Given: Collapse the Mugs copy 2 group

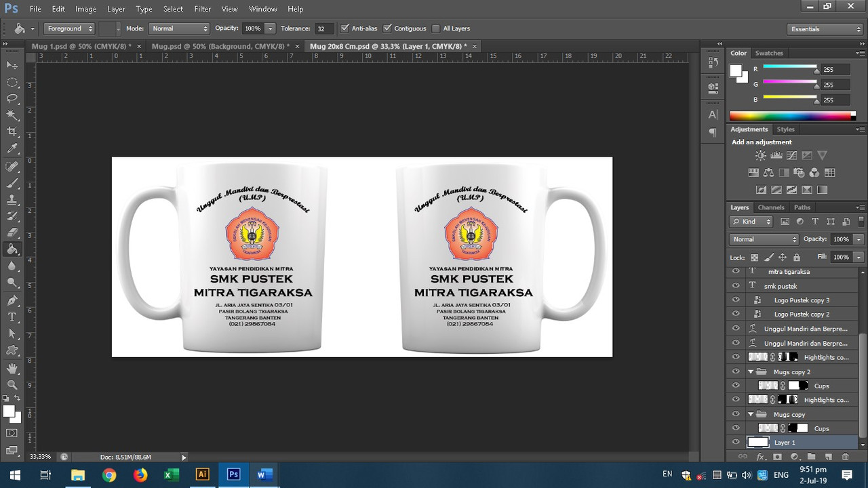Looking at the screenshot, I should point(751,371).
